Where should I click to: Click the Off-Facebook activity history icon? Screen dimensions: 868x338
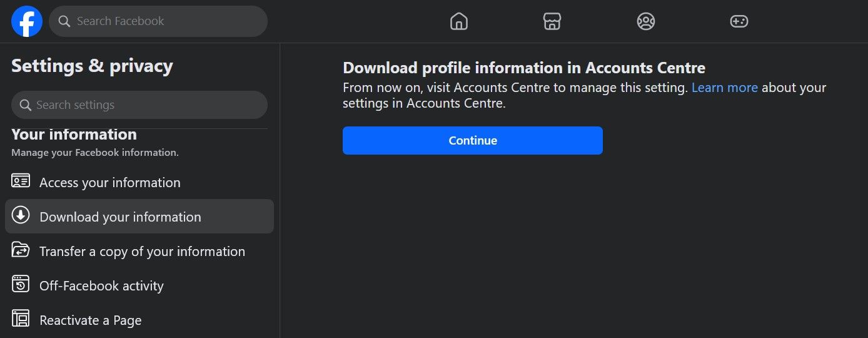click(x=21, y=285)
